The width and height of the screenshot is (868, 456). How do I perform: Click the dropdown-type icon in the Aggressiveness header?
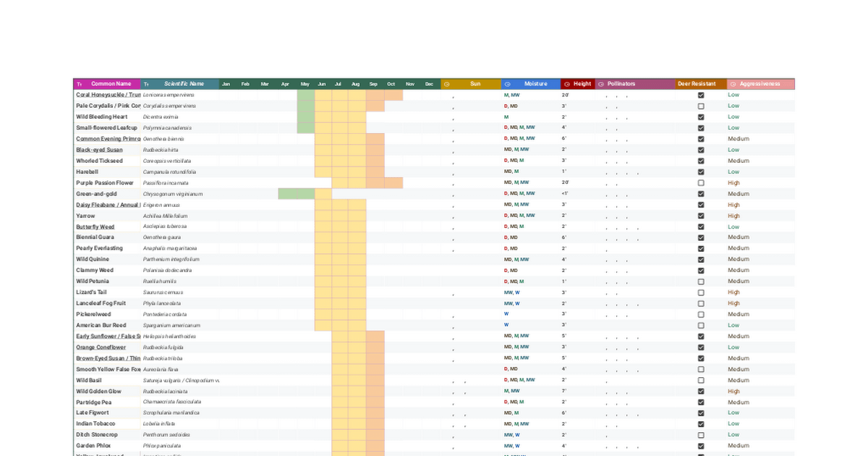click(733, 84)
